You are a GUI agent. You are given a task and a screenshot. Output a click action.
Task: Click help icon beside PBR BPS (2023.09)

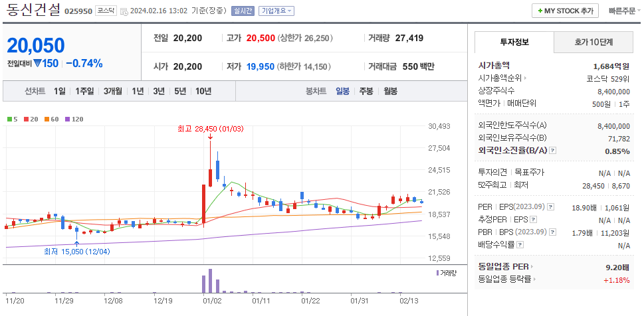click(x=552, y=232)
